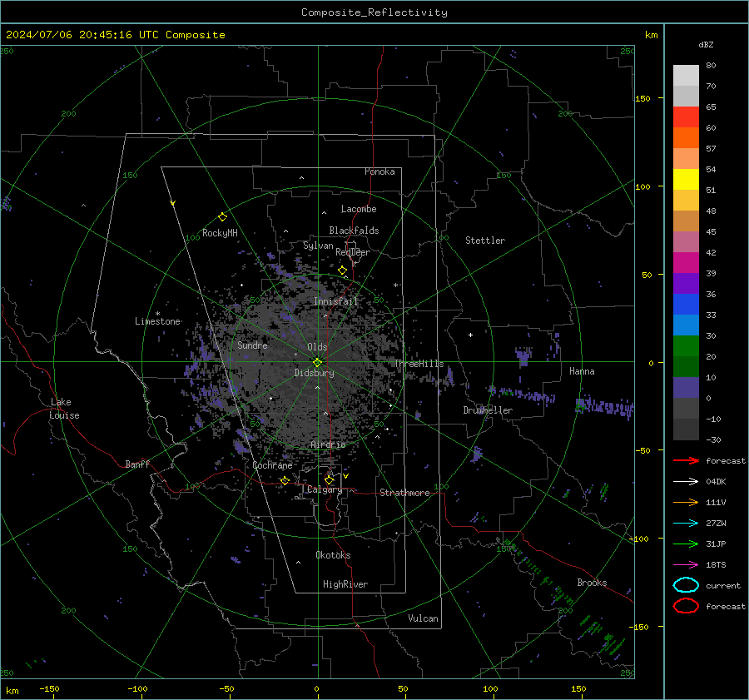Click yellow V marker right of Calgary diamond
This screenshot has width=749, height=700.
(x=346, y=476)
